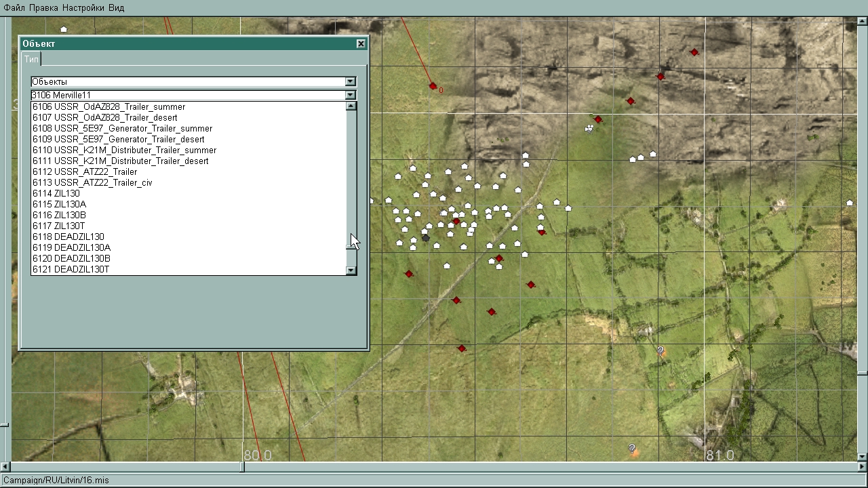Select 6114 ZIL130 from the list
Screen dimensions: 868x488
56,194
